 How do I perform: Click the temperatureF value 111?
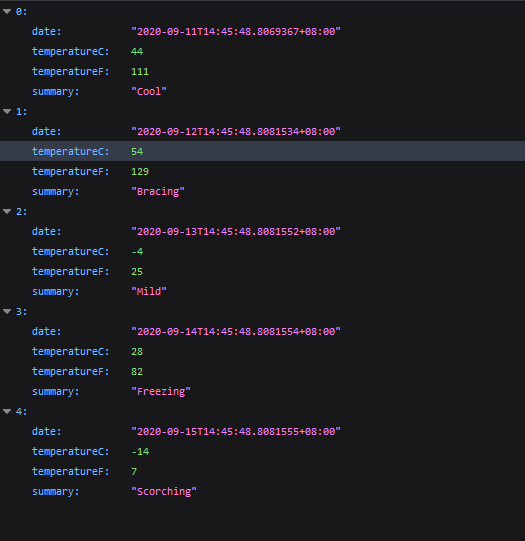(x=140, y=71)
